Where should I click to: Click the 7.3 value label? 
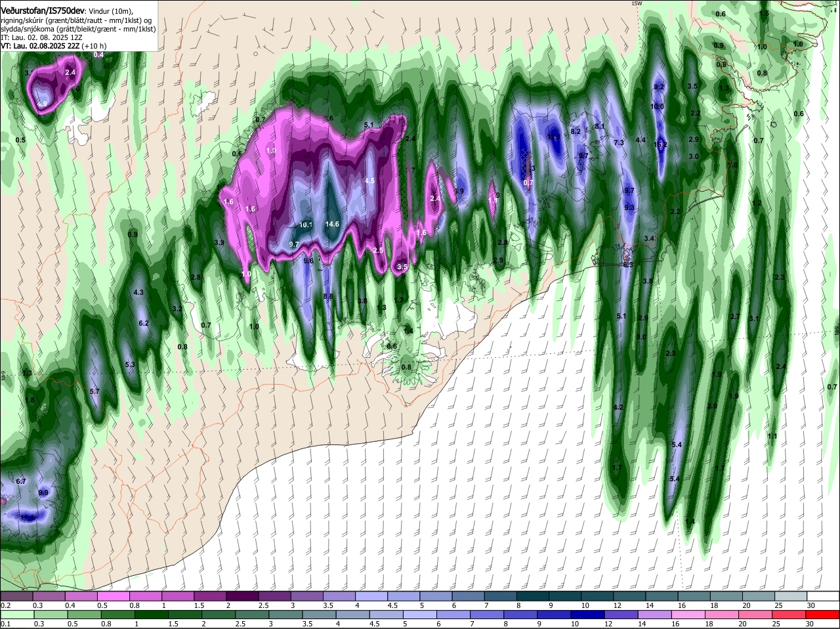619,142
